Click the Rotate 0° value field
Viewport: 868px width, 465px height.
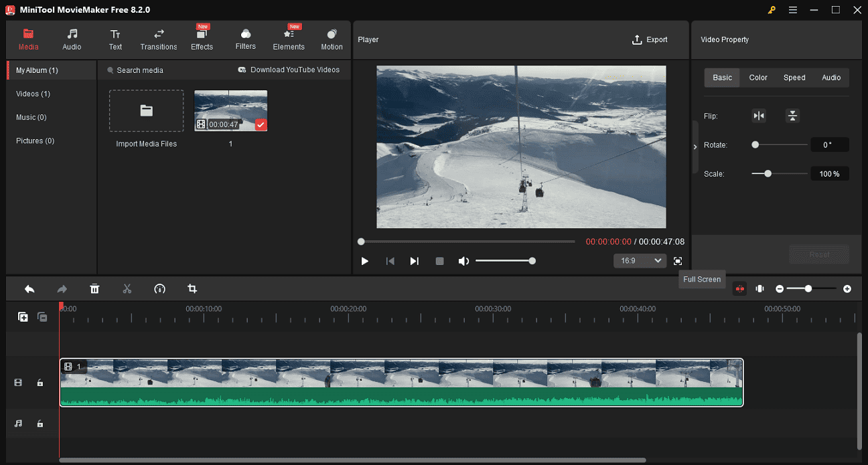tap(830, 145)
